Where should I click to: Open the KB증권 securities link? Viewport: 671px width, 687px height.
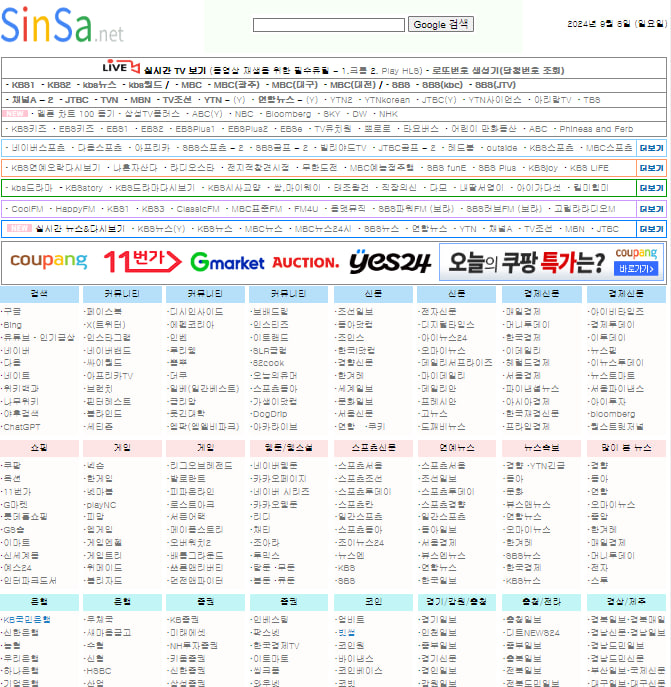point(184,620)
